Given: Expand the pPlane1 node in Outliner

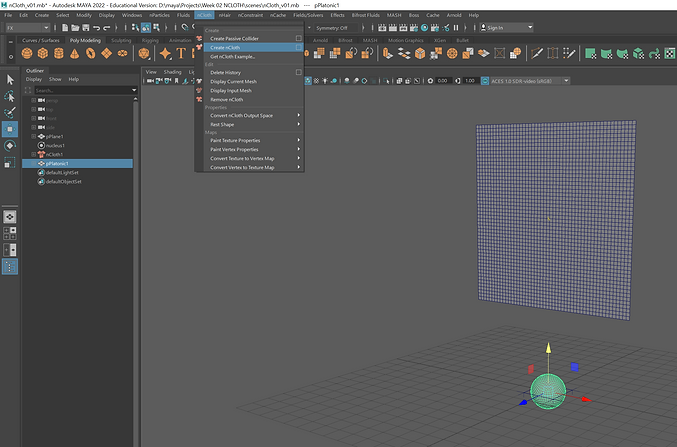Looking at the screenshot, I should [x=33, y=136].
